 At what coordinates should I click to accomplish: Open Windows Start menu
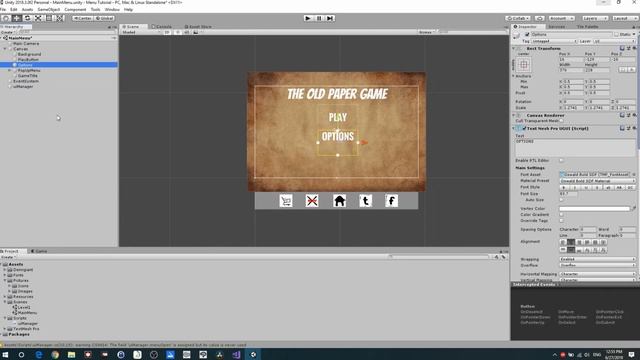pyautogui.click(x=5, y=355)
